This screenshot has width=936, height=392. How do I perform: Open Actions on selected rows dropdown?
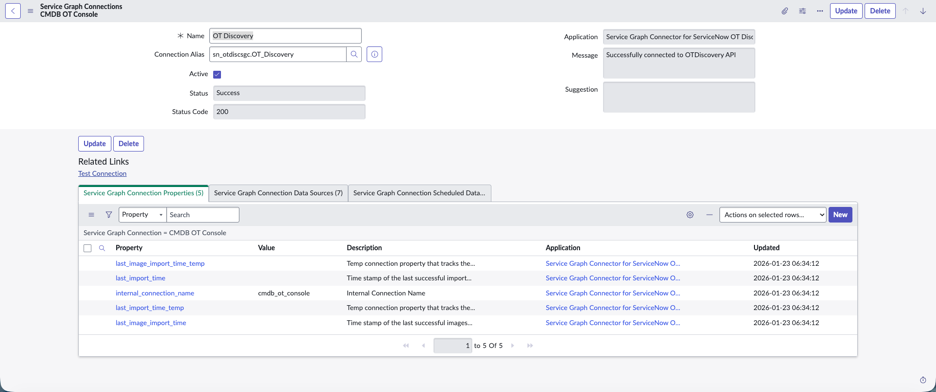(x=772, y=215)
